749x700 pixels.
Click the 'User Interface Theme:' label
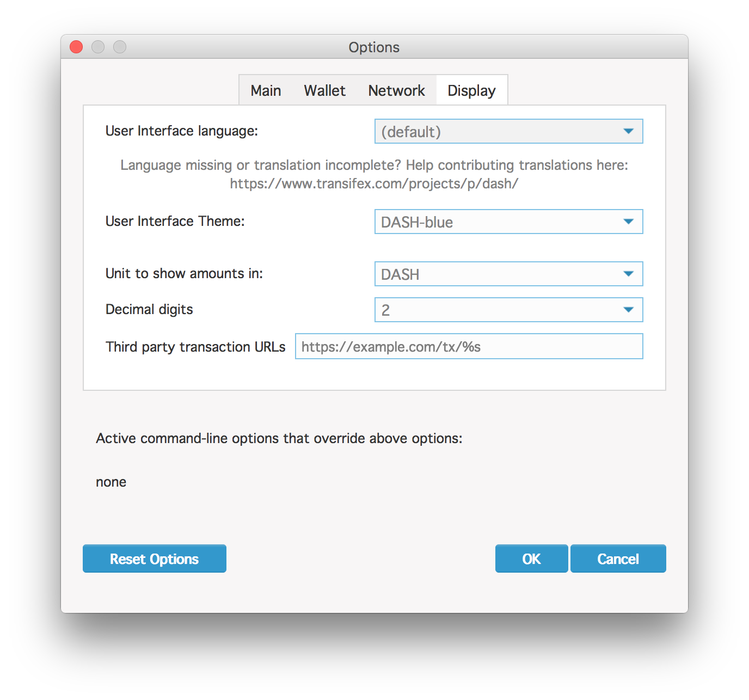pyautogui.click(x=175, y=221)
